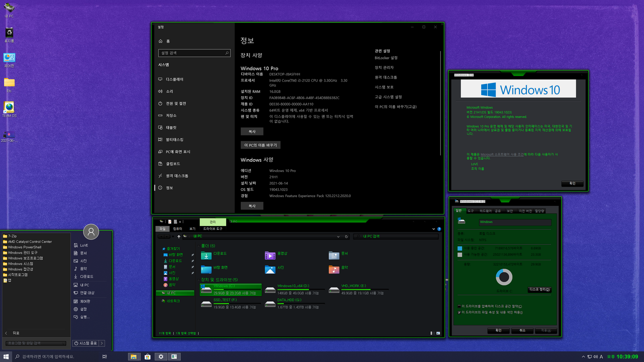Toggle compress this drive checkbox
The height and width of the screenshot is (362, 644).
click(459, 306)
